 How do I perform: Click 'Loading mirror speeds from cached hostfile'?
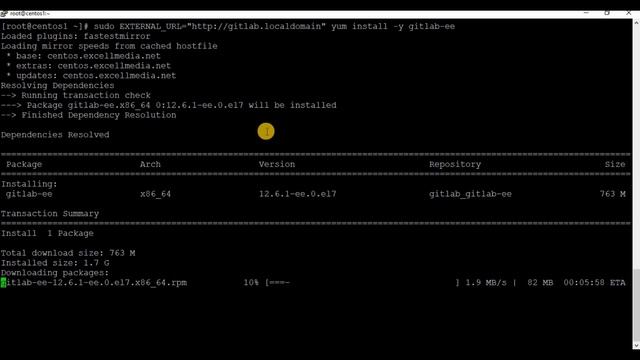click(x=109, y=46)
